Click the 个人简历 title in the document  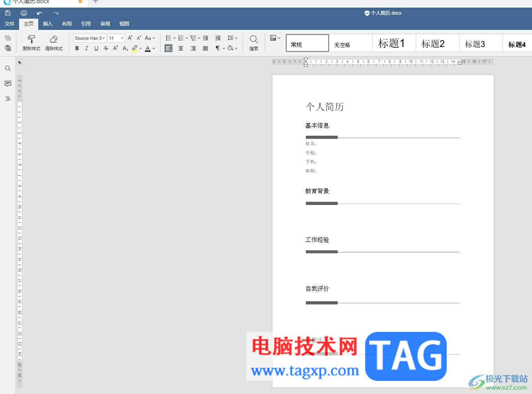[x=325, y=107]
